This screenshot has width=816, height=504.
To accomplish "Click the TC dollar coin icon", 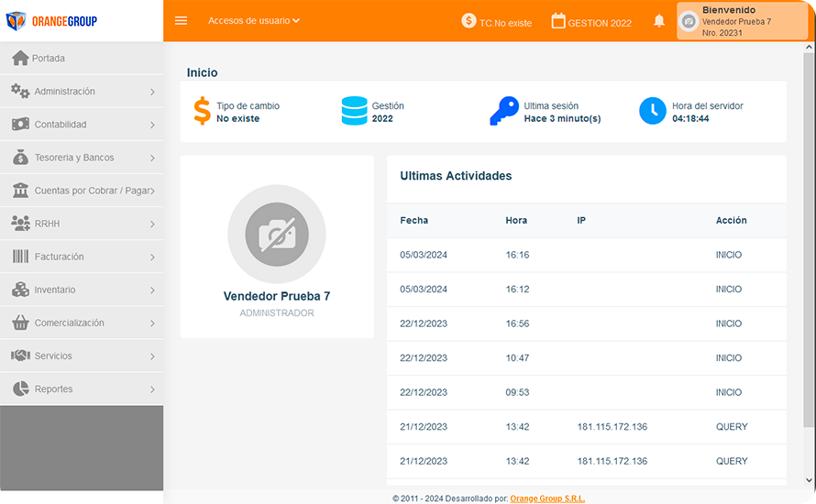I will click(x=469, y=21).
